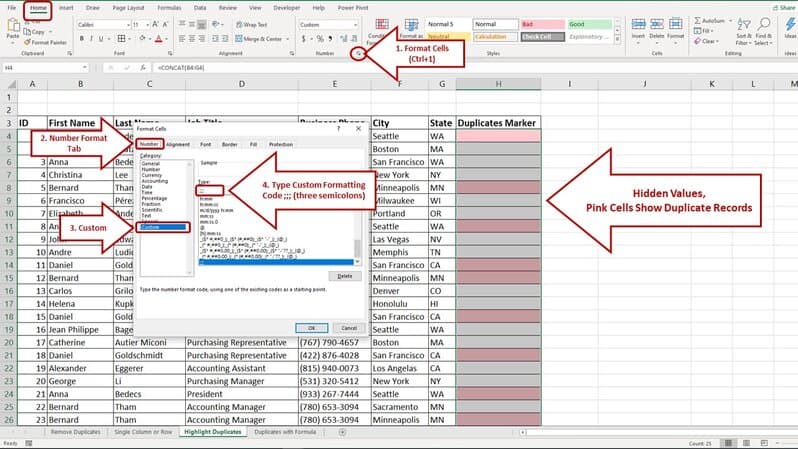Expand the Merge & Center dropdown arrow
The height and width of the screenshot is (449, 798).
[288, 39]
